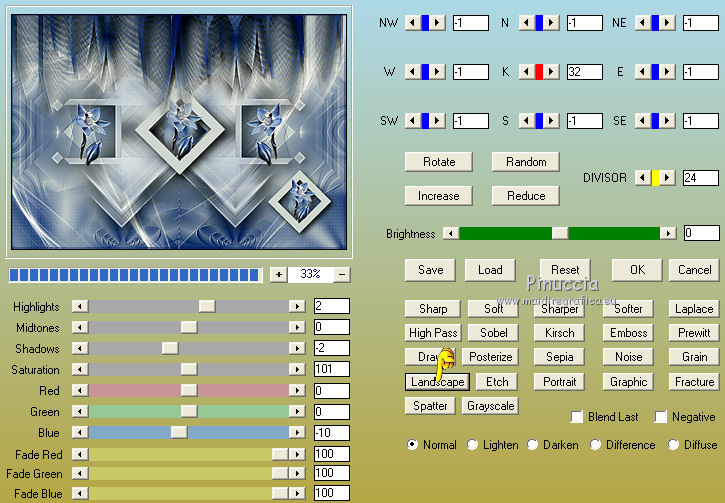Select the Normal blend mode

(x=412, y=444)
